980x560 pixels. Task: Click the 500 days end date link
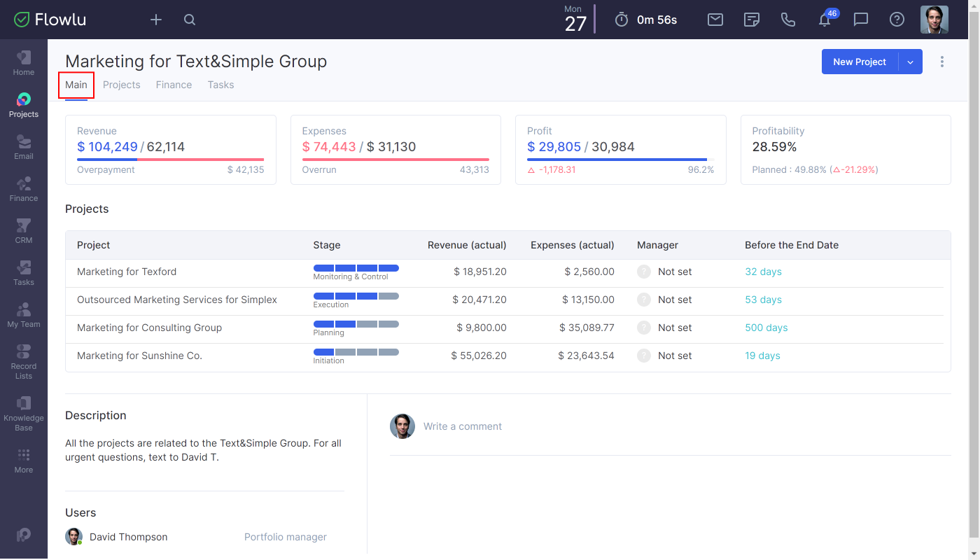pyautogui.click(x=766, y=328)
